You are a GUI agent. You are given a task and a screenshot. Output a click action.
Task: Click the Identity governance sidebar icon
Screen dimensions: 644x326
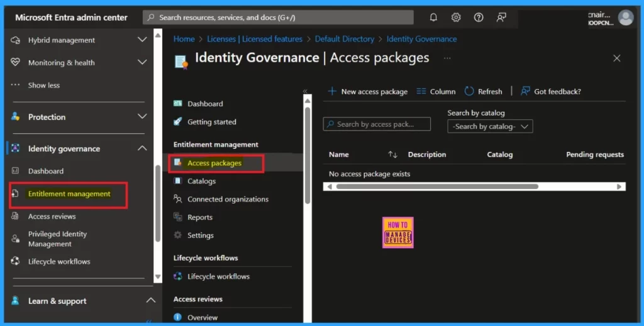(16, 148)
